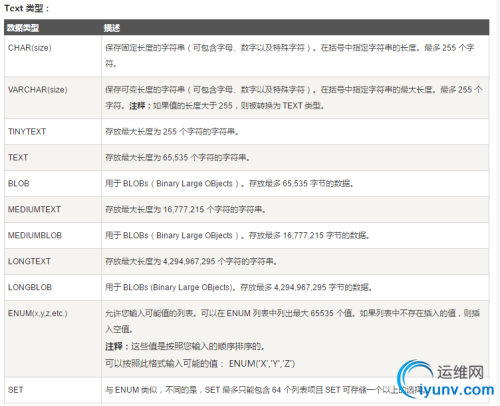500x406 pixels.
Task: Select the LONGTEXT row label
Action: click(29, 261)
